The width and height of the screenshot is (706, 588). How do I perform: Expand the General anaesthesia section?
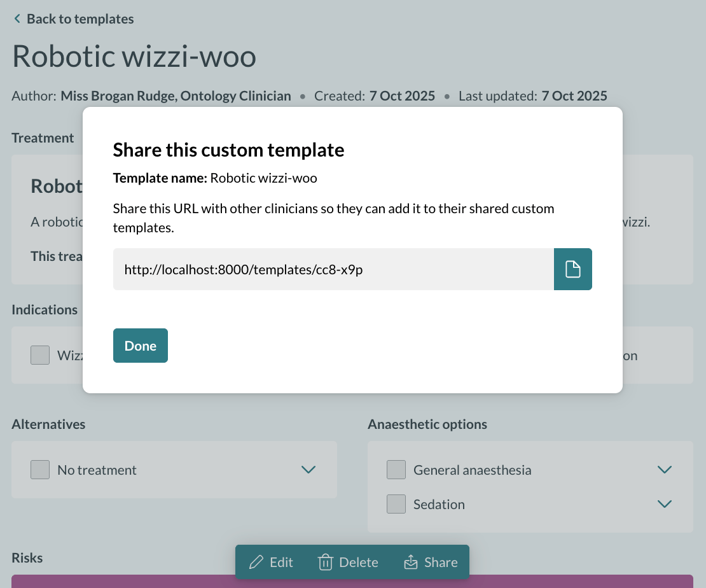click(665, 470)
